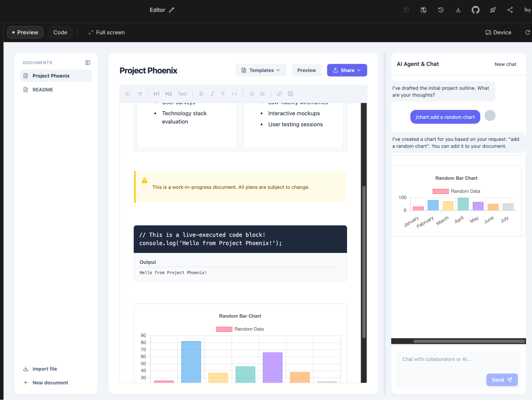Click the undo arrow in editor toolbar
The height and width of the screenshot is (400, 532).
(x=128, y=94)
